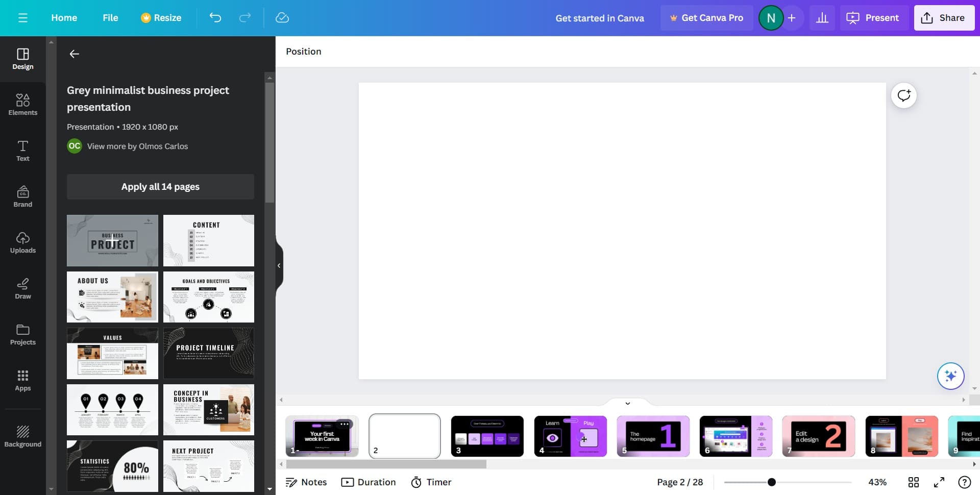Collapse the left side panel
Viewport: 980px width, 495px height.
pos(279,265)
